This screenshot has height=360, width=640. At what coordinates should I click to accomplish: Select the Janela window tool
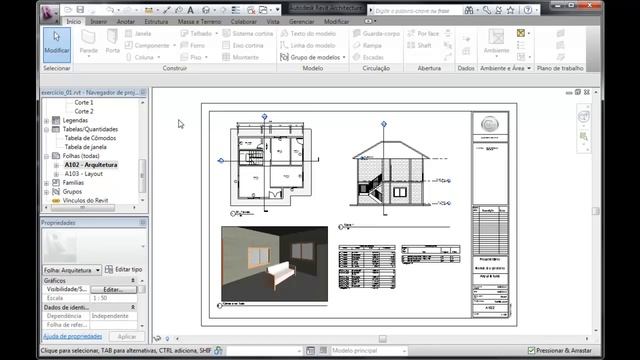coord(138,33)
